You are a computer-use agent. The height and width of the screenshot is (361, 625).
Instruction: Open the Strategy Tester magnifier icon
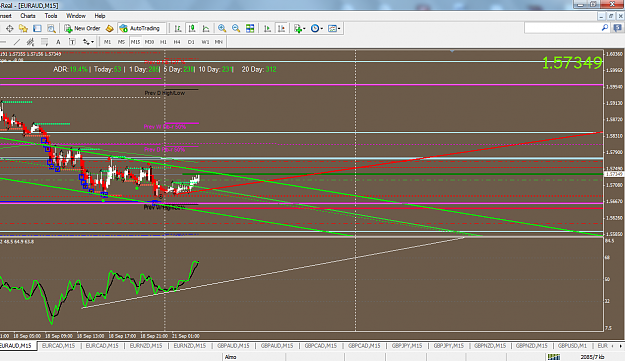[51, 28]
